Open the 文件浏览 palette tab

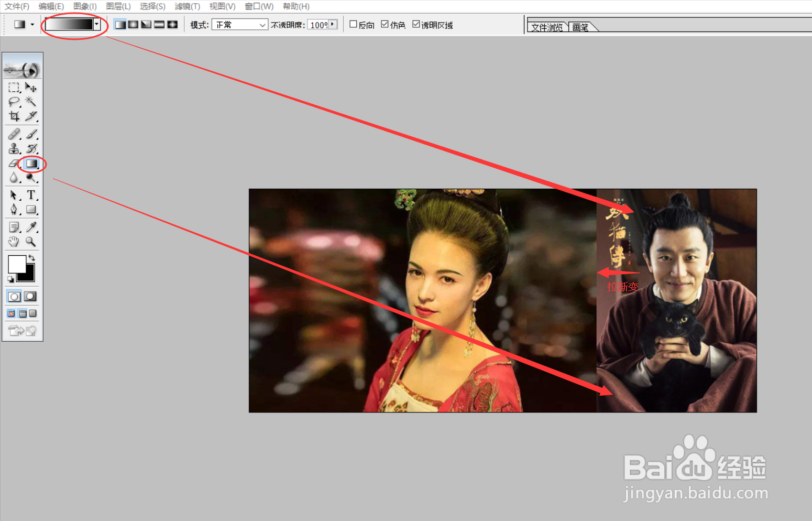click(x=547, y=27)
